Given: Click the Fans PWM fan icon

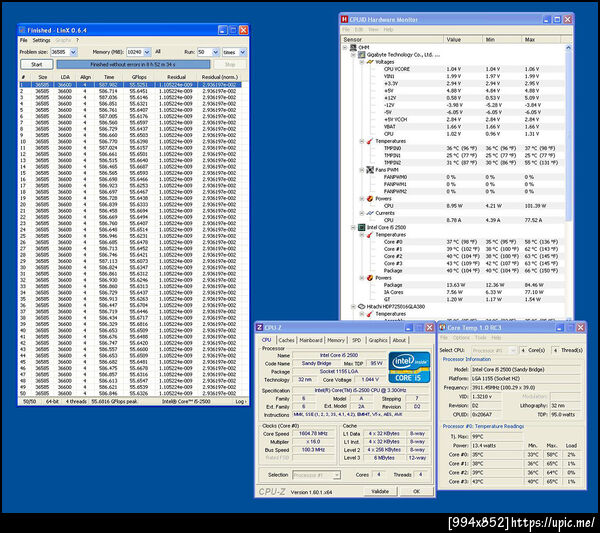Looking at the screenshot, I should (370, 170).
